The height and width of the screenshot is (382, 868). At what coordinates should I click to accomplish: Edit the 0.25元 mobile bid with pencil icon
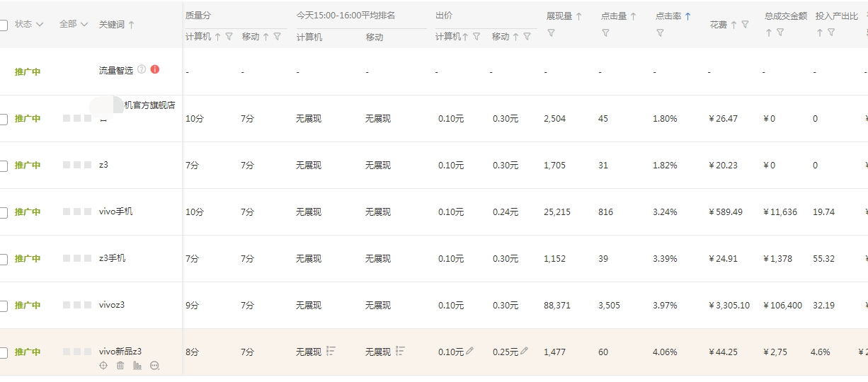pyautogui.click(x=524, y=351)
